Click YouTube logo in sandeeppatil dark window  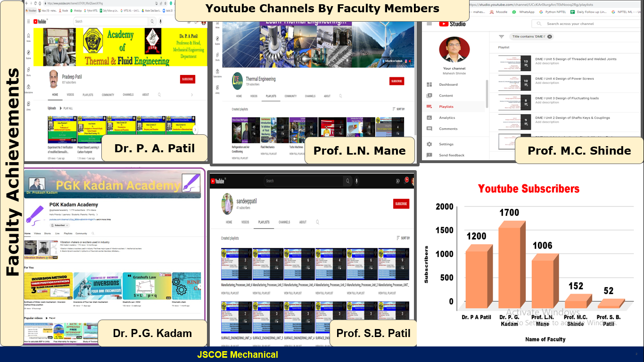(x=217, y=181)
